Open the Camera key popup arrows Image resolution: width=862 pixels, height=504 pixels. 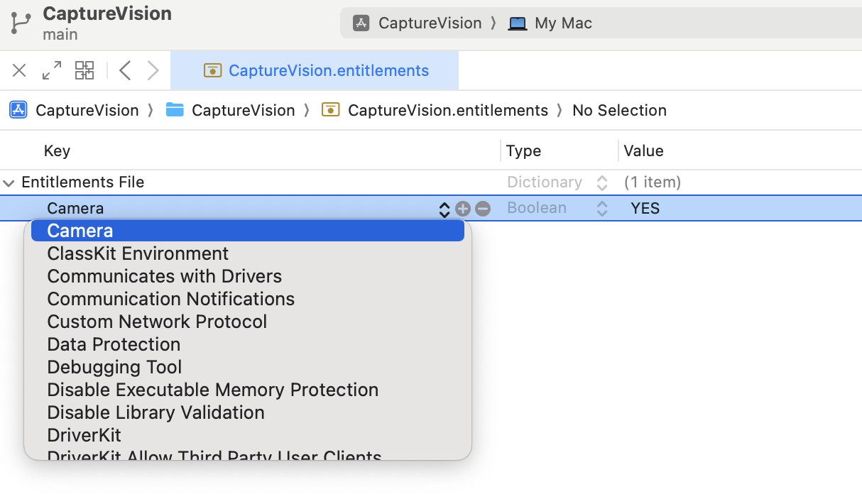tap(444, 209)
